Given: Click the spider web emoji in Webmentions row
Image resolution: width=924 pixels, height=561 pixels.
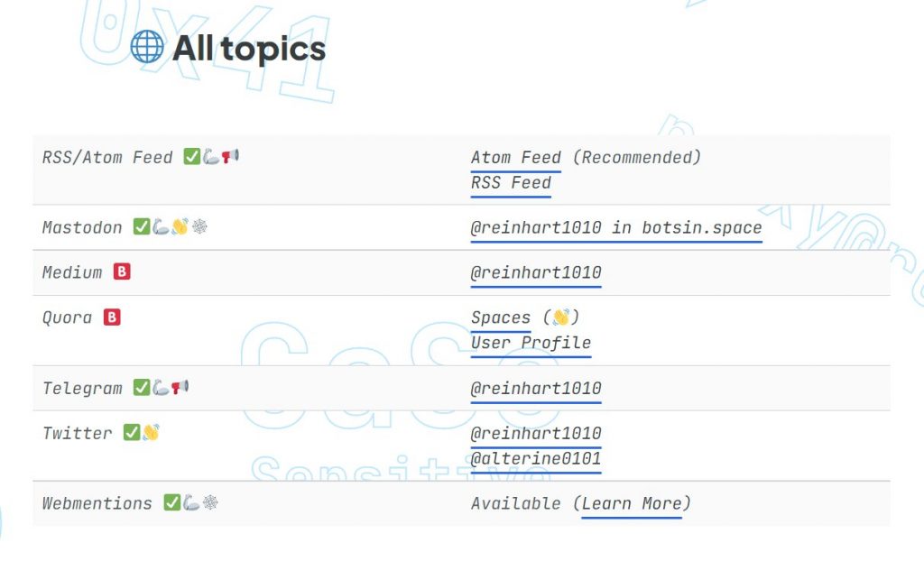Looking at the screenshot, I should [x=210, y=503].
